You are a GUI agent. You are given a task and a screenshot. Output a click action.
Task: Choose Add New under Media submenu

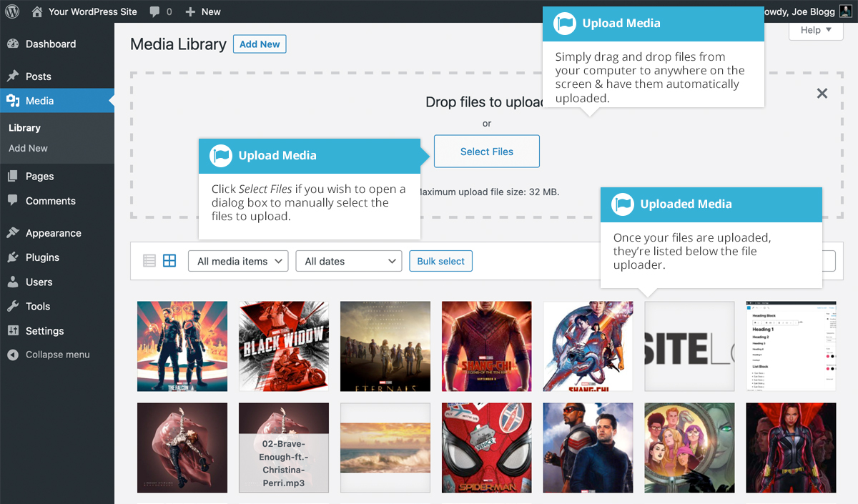pyautogui.click(x=28, y=148)
